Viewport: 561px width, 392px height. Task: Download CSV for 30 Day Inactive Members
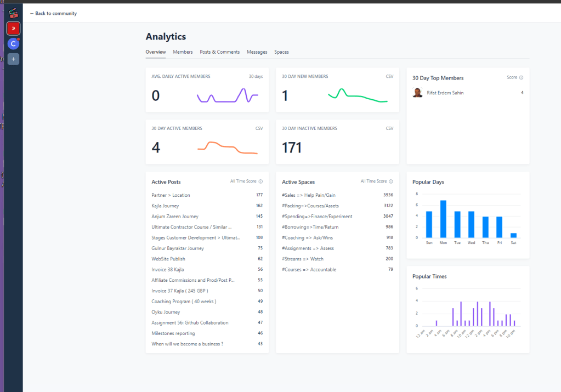tap(389, 128)
